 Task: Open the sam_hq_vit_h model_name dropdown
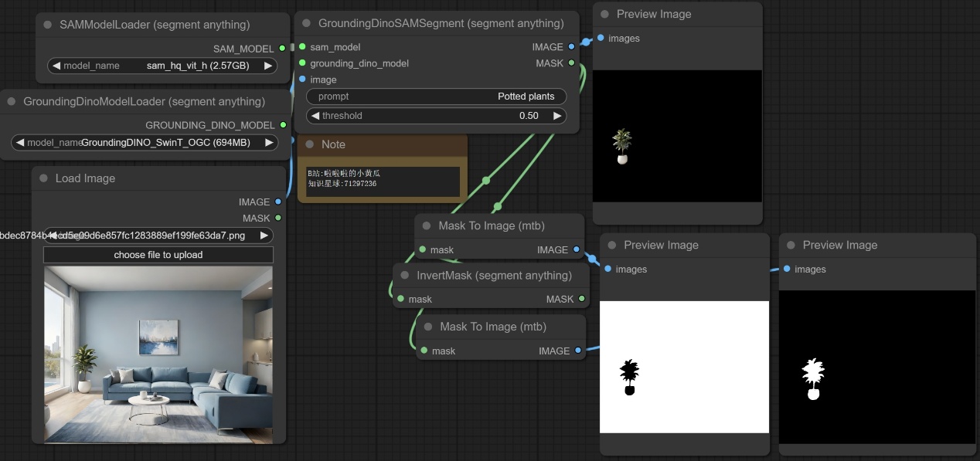(x=162, y=66)
